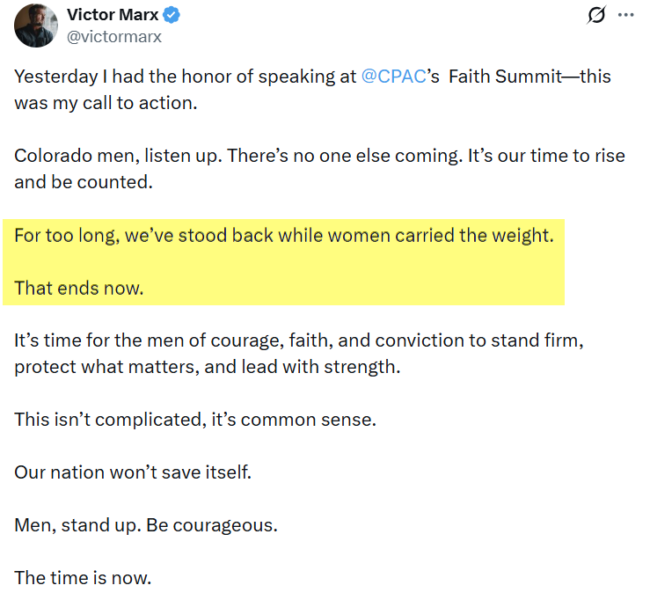Click the highlighted 'That ends now.' line
Screen dimensions: 650x600
coord(79,289)
